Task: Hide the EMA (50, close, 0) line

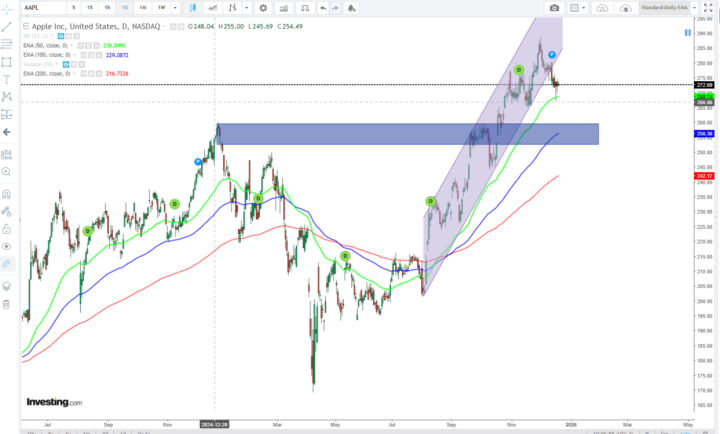Action: click(x=80, y=45)
